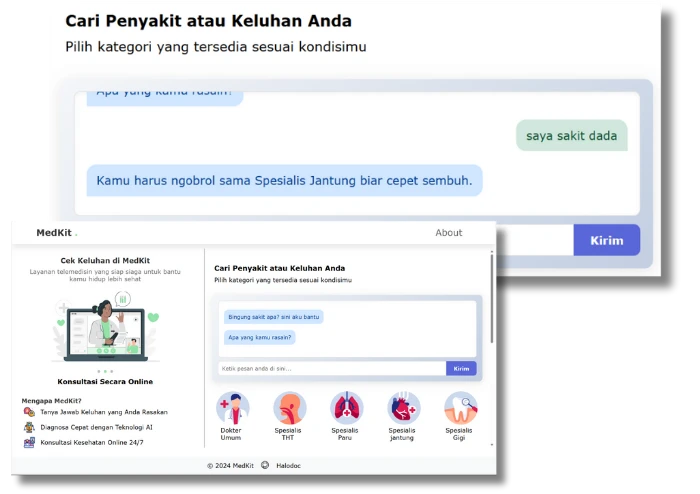Click the telemedicine doctor illustration
The image size is (700, 494).
[105, 328]
